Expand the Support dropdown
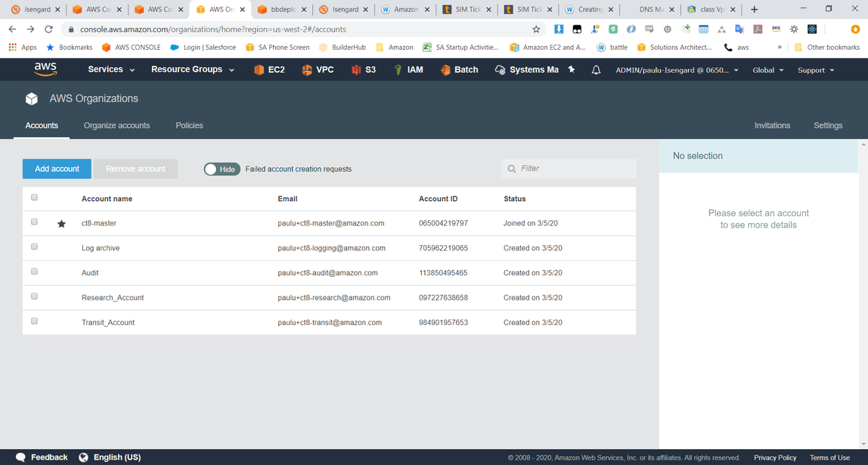 [x=815, y=70]
